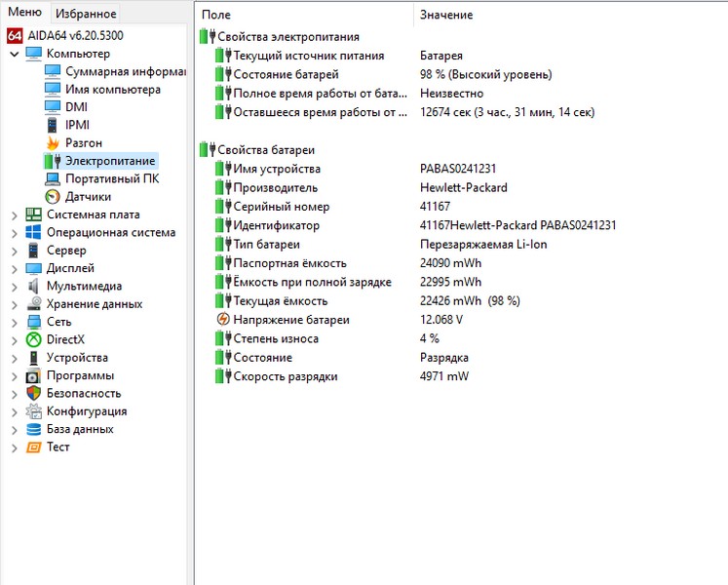
Task: Click the База данных icon
Action: [33, 429]
